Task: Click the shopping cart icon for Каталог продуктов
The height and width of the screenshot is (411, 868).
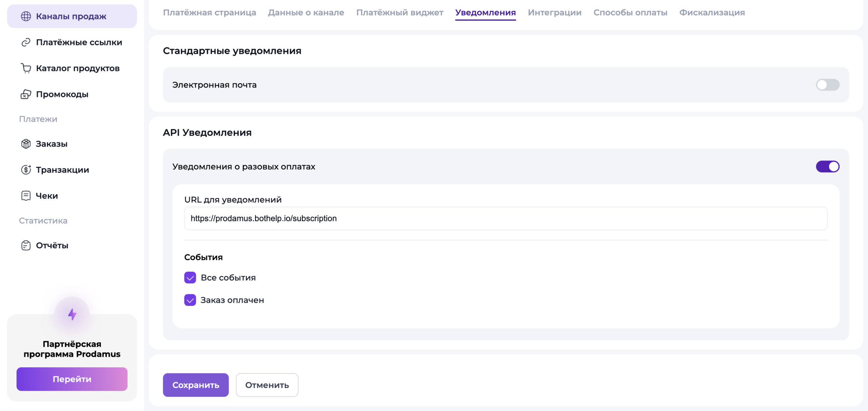Action: 26,68
